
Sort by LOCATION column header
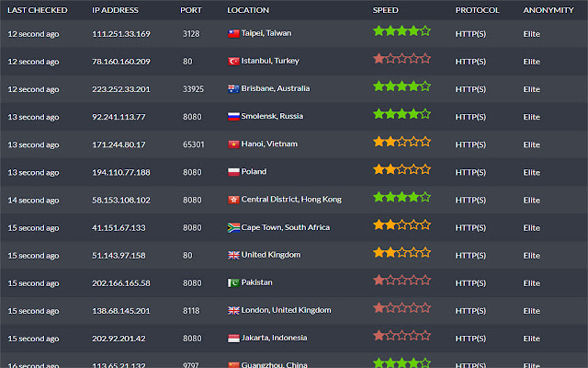248,10
